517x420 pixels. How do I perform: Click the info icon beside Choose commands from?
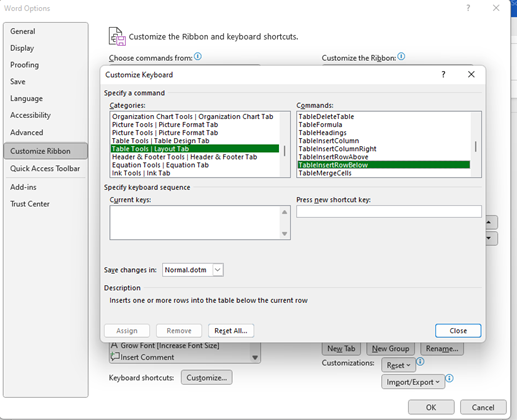point(198,56)
